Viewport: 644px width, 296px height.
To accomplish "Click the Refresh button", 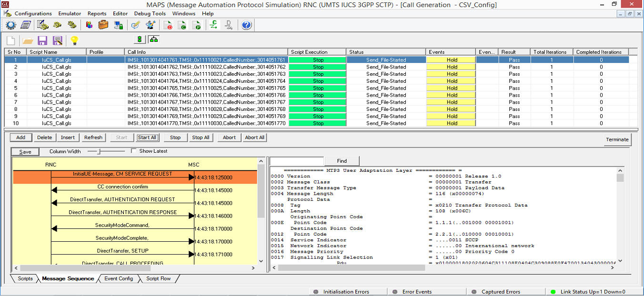I will (x=93, y=138).
